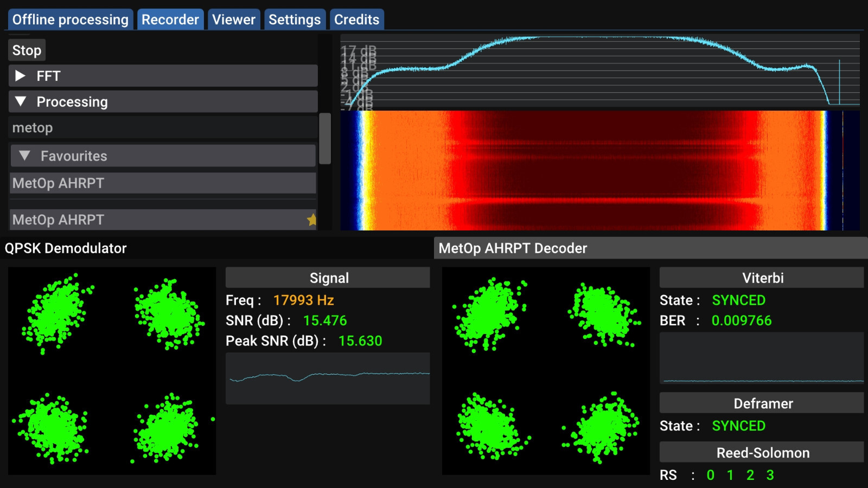Viewport: 868px width, 488px height.
Task: Go to the Settings tab
Action: click(295, 20)
